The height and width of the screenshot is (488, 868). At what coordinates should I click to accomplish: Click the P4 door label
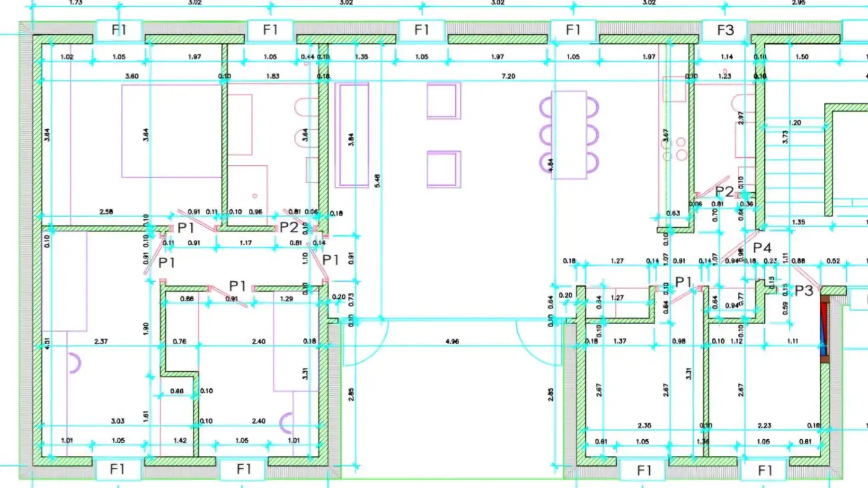point(763,248)
